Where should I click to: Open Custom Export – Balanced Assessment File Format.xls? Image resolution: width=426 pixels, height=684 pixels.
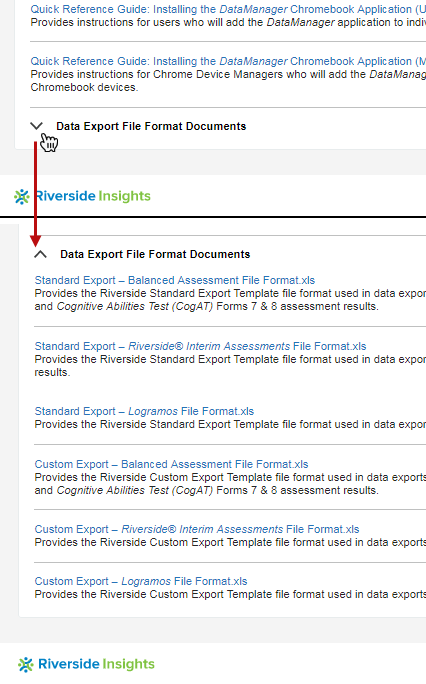pos(171,464)
